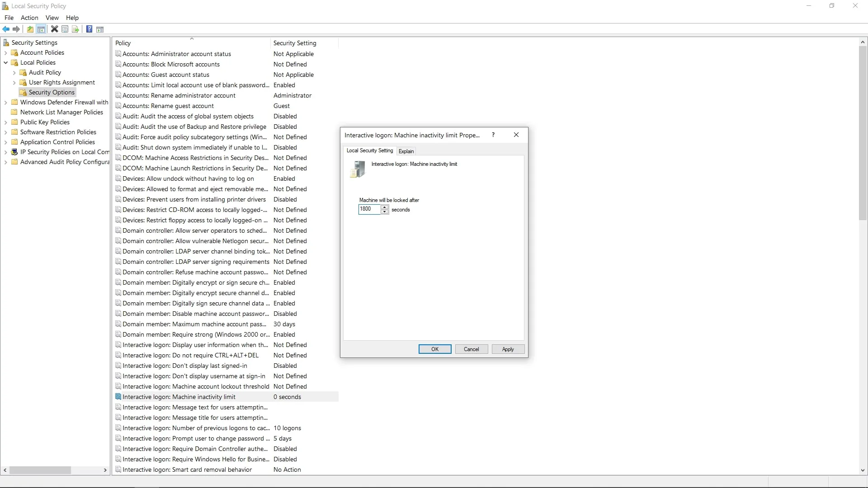Open Help via the question mark toolbar icon
The width and height of the screenshot is (868, 488).
coord(90,29)
